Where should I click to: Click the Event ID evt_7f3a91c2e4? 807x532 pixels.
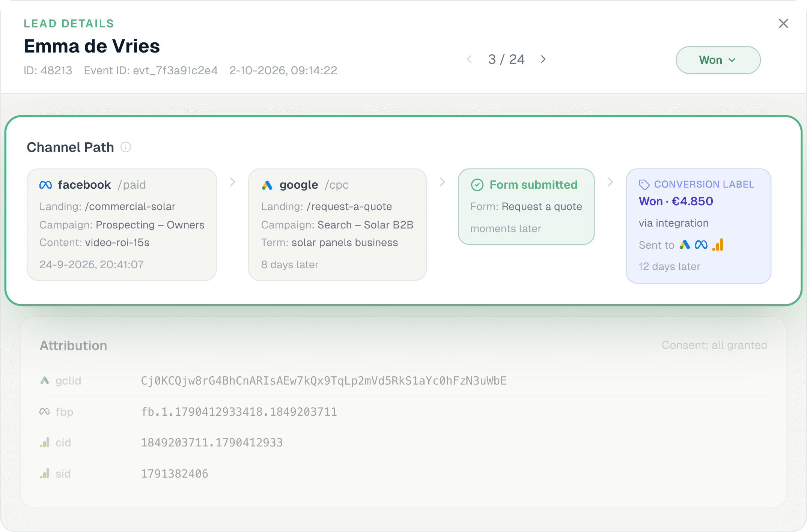click(151, 71)
